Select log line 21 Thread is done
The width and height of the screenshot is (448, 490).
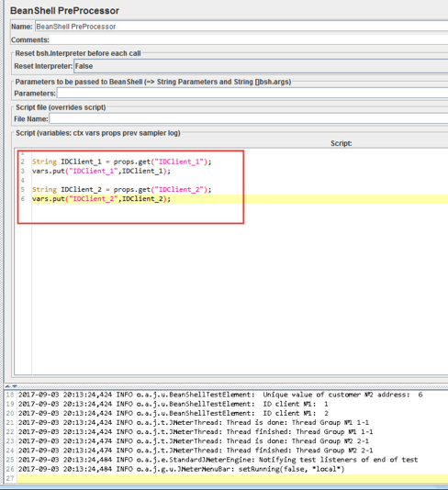194,422
